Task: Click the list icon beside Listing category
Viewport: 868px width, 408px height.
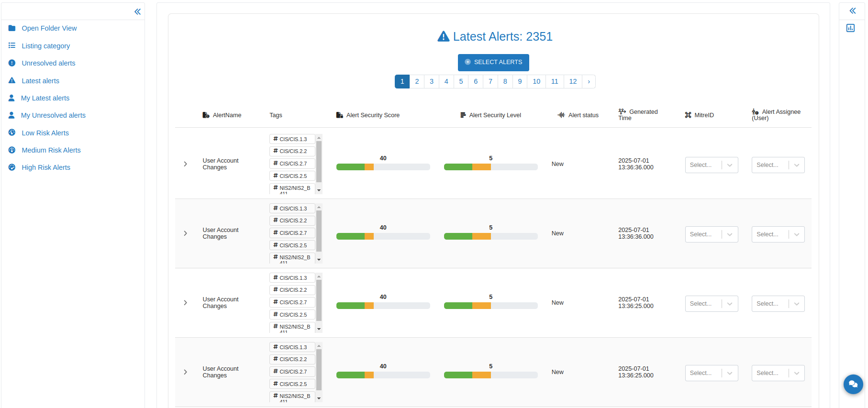Action: [x=12, y=46]
